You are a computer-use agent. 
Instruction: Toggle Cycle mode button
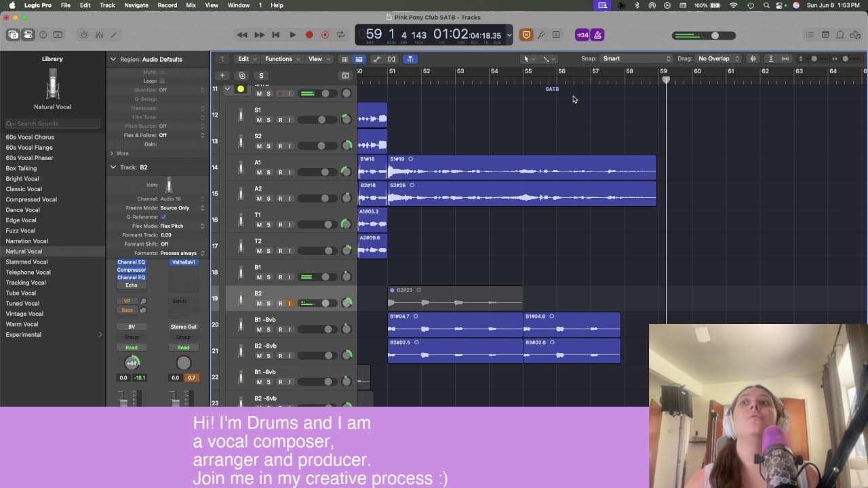342,35
